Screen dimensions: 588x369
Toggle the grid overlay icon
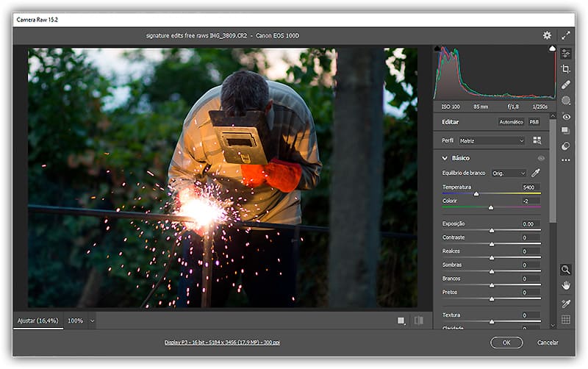pos(565,320)
